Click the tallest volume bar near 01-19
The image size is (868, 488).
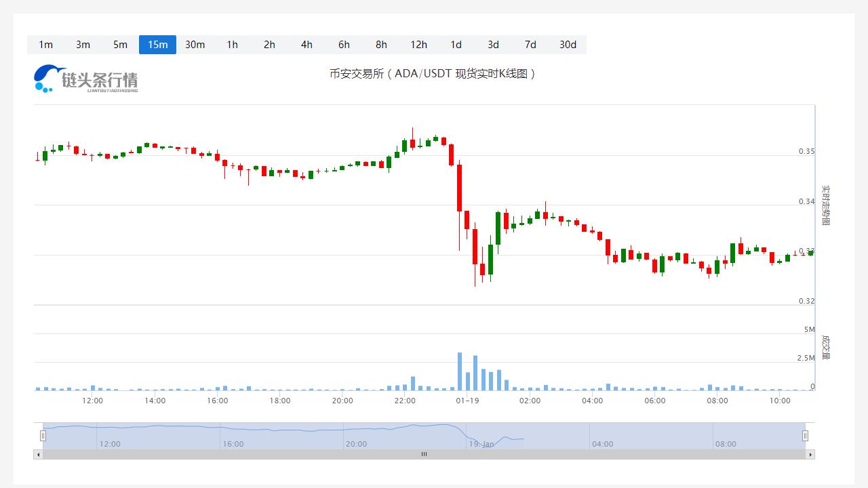coord(460,371)
